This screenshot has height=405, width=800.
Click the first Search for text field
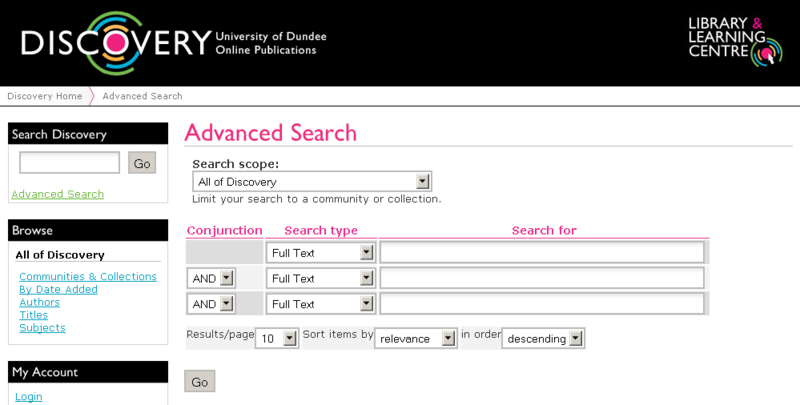(541, 253)
